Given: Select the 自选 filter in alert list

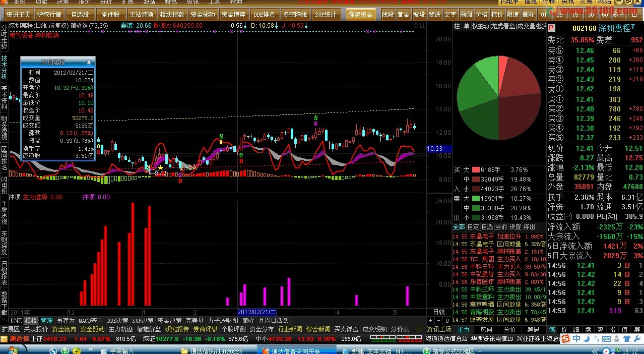Looking at the screenshot, I should [x=487, y=227].
